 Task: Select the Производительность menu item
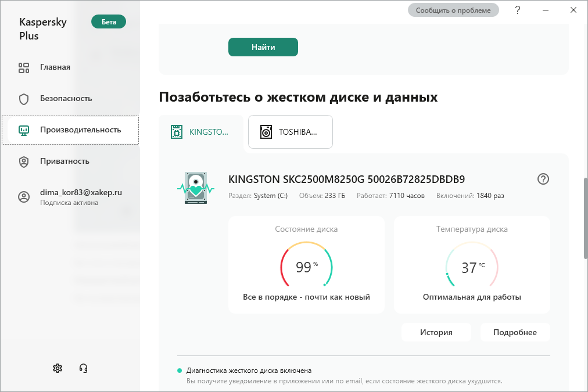[x=70, y=130]
